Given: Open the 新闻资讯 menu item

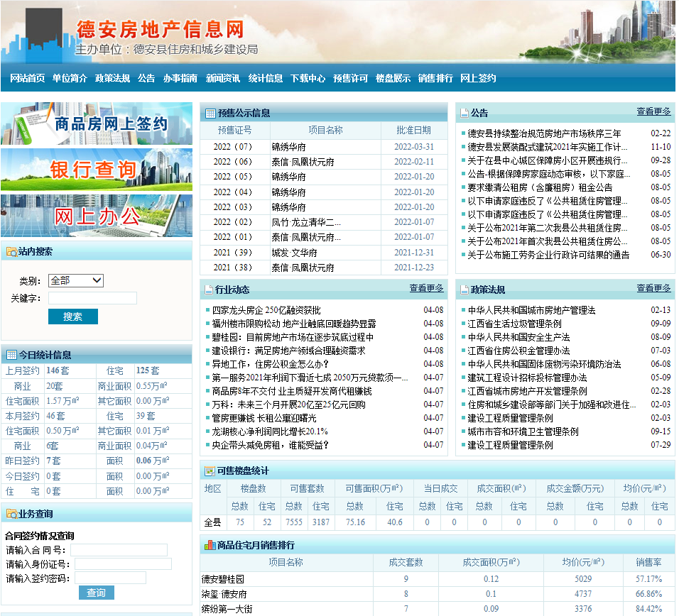Looking at the screenshot, I should tap(223, 79).
